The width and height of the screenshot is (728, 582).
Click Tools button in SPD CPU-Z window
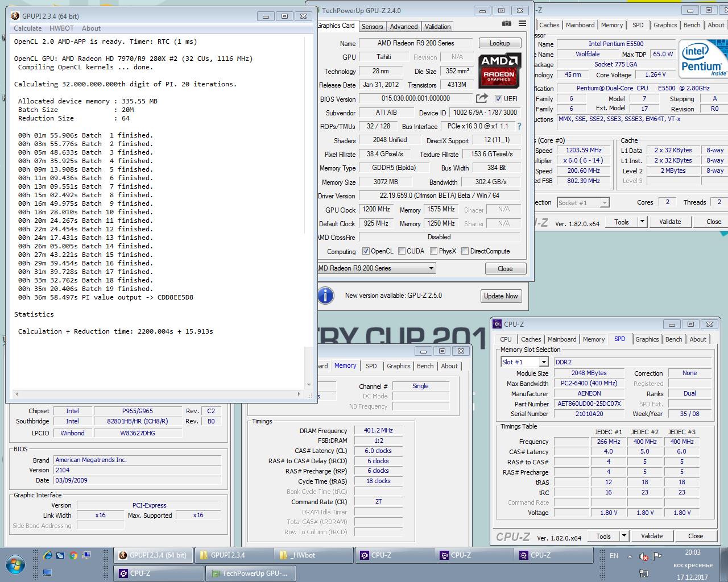click(x=603, y=536)
